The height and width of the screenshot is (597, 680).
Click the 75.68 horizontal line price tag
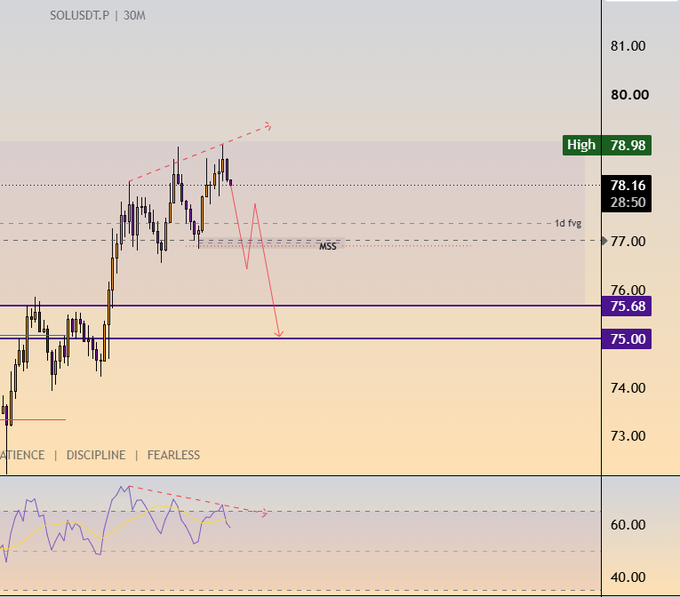[626, 306]
